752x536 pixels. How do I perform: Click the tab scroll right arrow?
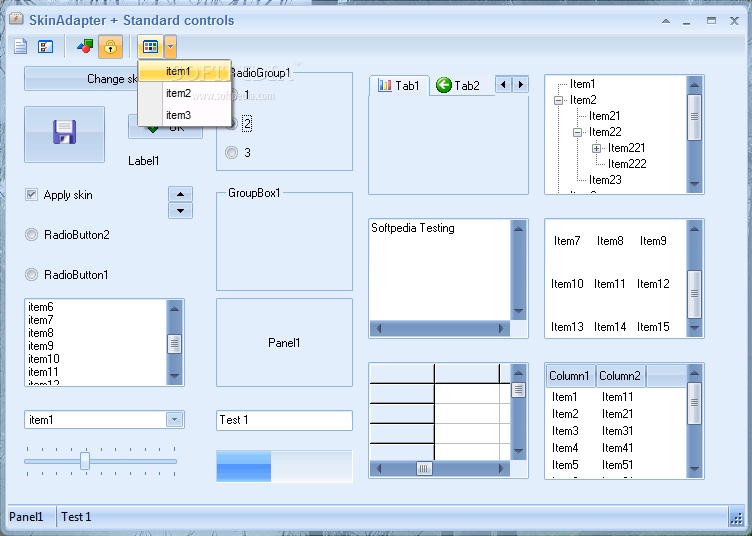[x=520, y=85]
